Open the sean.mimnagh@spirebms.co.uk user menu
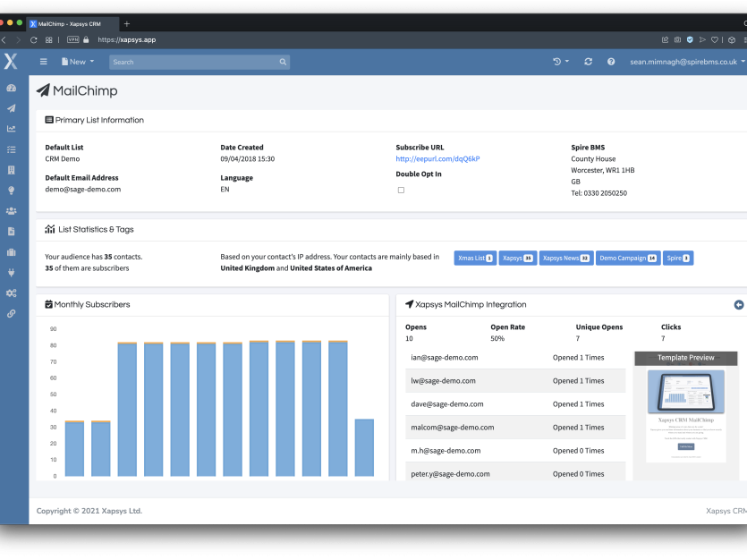 point(687,62)
